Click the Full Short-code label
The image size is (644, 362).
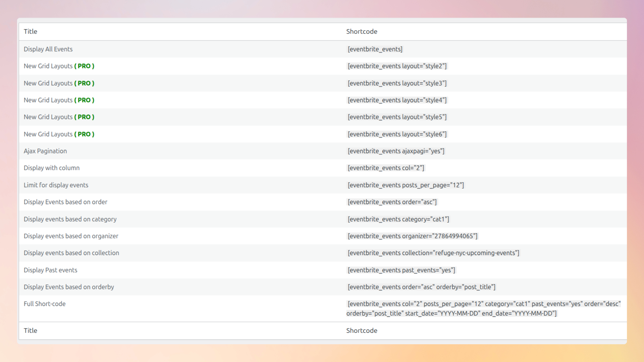click(x=45, y=304)
